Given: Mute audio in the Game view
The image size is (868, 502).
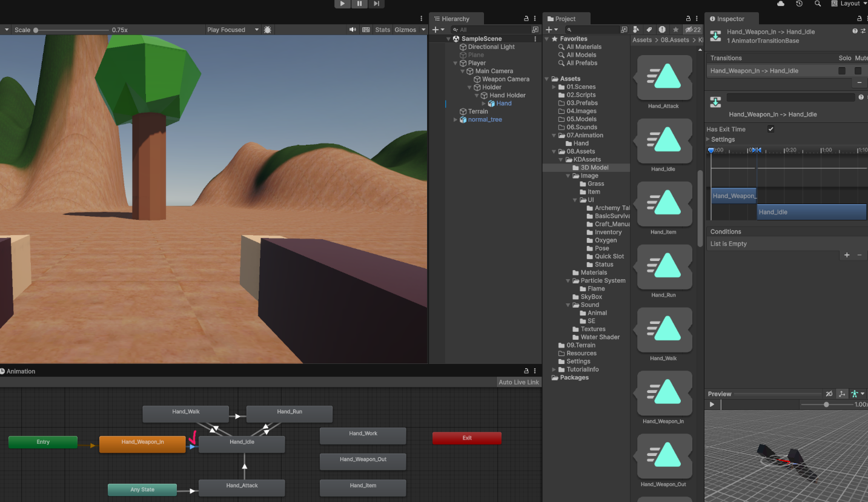Looking at the screenshot, I should [x=353, y=30].
